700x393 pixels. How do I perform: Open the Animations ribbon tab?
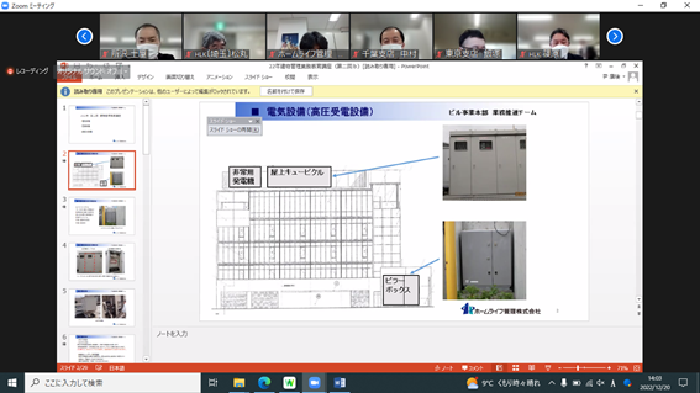coord(219,77)
